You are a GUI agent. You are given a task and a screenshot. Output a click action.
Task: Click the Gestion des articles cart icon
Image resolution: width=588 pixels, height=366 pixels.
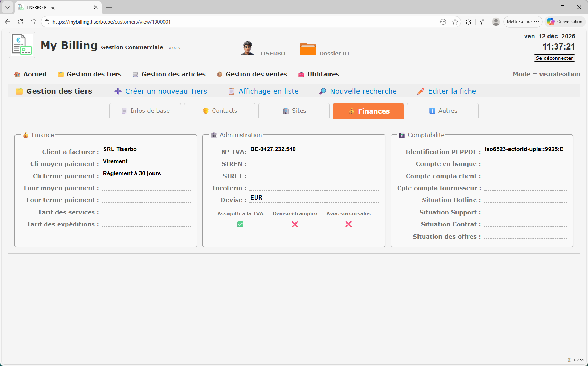[135, 74]
